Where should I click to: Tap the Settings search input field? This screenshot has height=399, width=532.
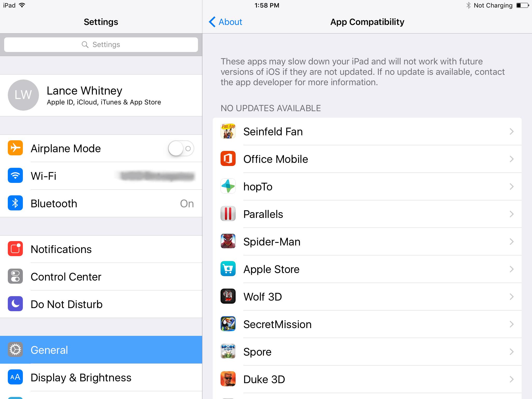(x=100, y=44)
